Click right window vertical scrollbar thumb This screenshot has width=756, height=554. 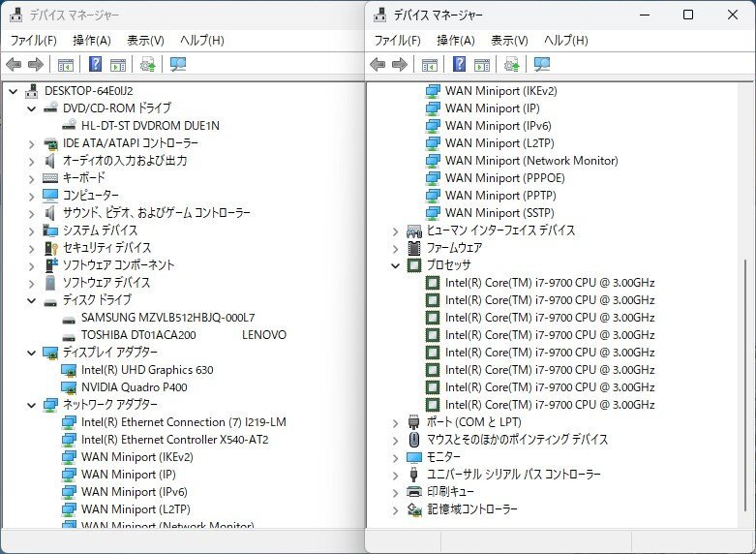click(745, 386)
